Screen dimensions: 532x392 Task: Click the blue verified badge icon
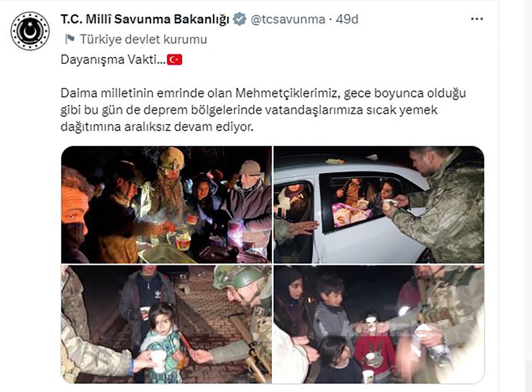coord(239,19)
